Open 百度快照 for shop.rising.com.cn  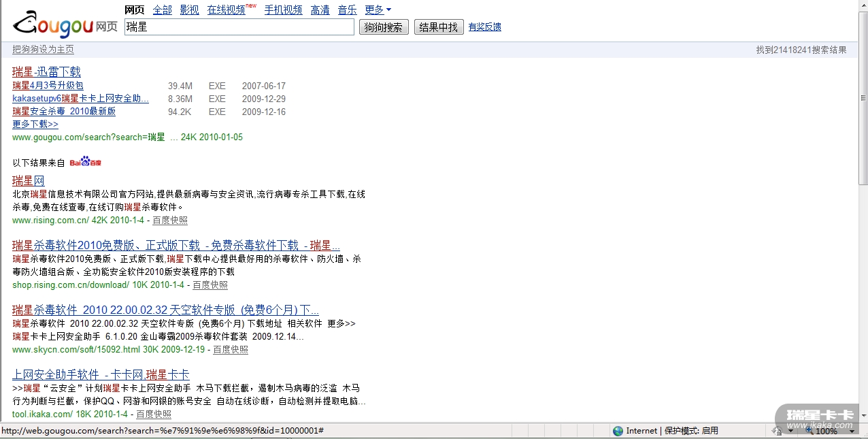click(210, 285)
